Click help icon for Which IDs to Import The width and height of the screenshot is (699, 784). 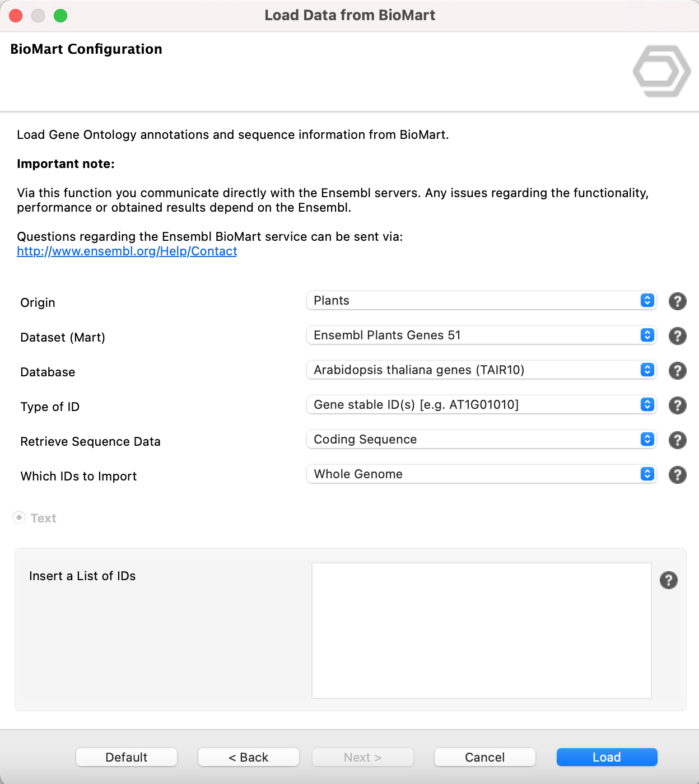[x=677, y=475]
